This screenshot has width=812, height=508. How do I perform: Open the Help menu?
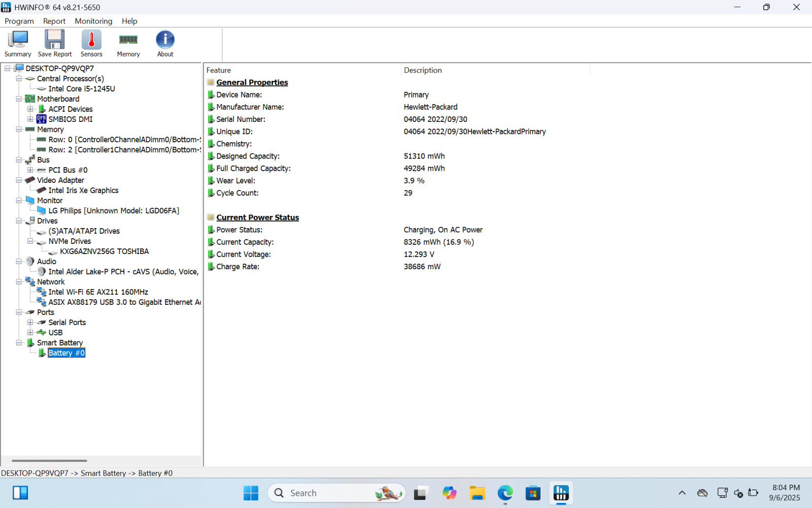[129, 21]
